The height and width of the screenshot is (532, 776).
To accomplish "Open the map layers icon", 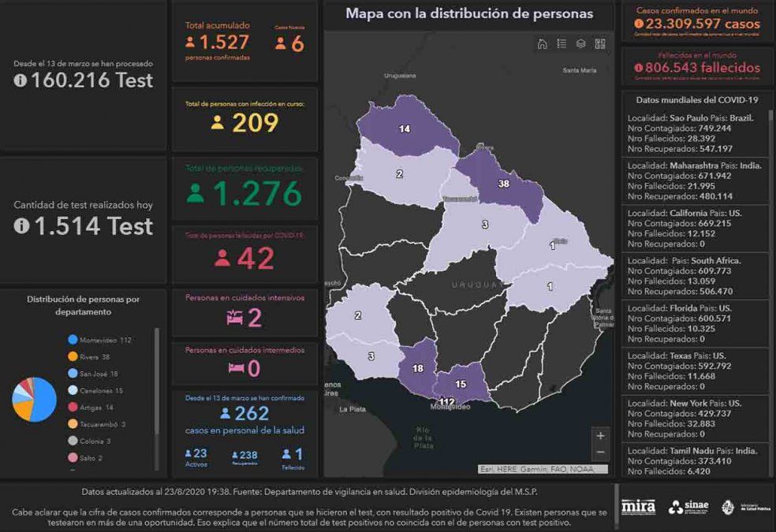I will 580,44.
